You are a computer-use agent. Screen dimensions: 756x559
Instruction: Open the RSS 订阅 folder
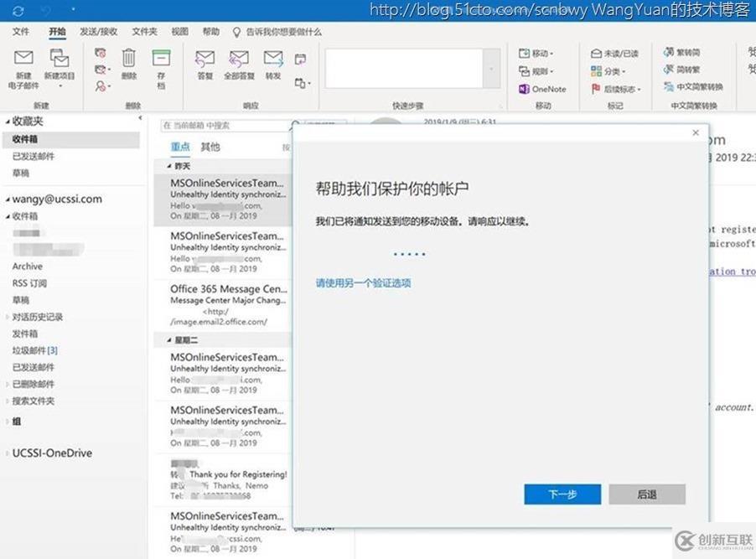(x=29, y=283)
